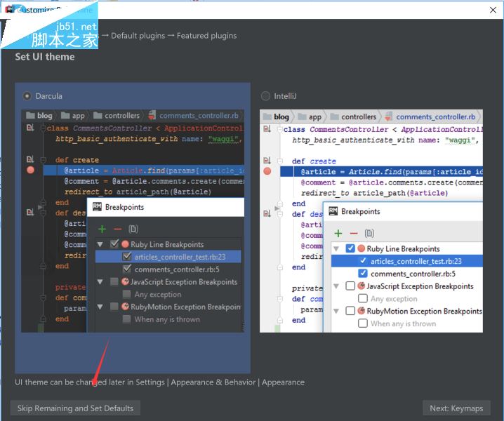The image size is (504, 421).
Task: Close the Customize dialog window
Action: point(493,10)
